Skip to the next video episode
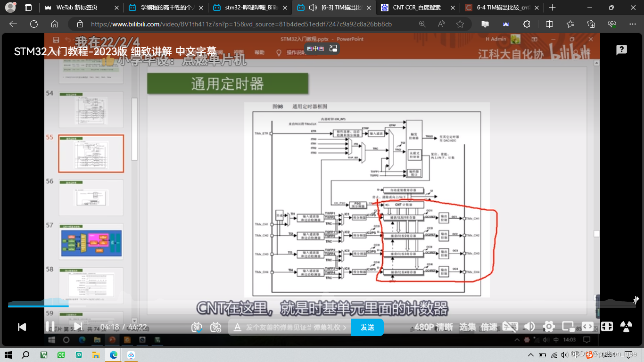 click(78, 326)
